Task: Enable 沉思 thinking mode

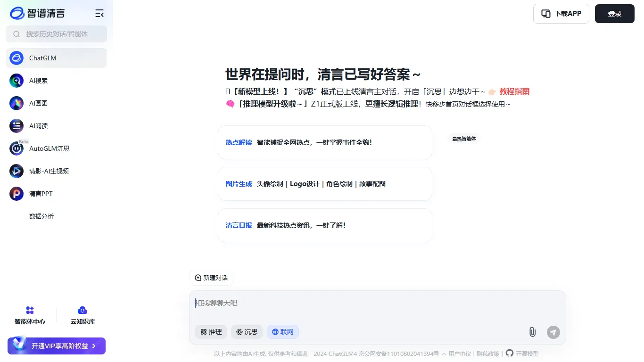Action: [247, 332]
